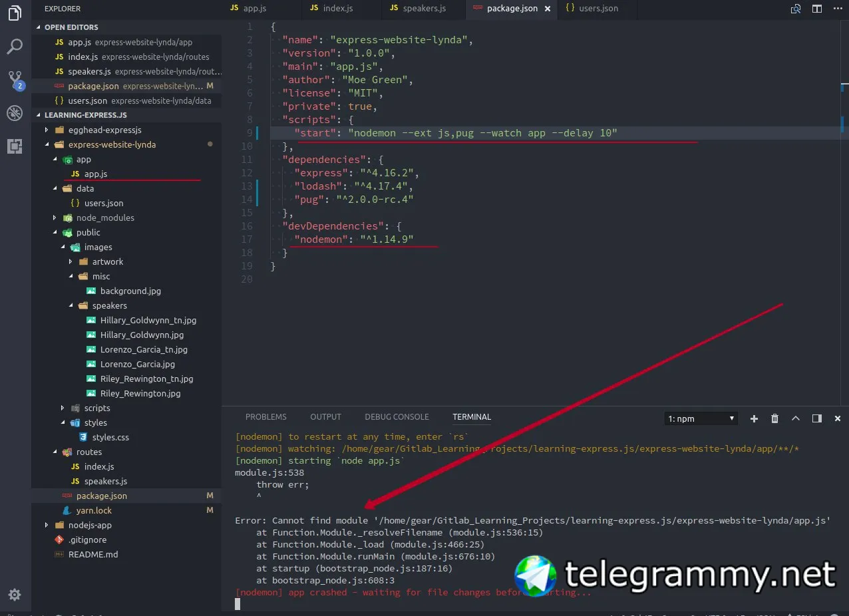Open the Debug view icon

15,113
